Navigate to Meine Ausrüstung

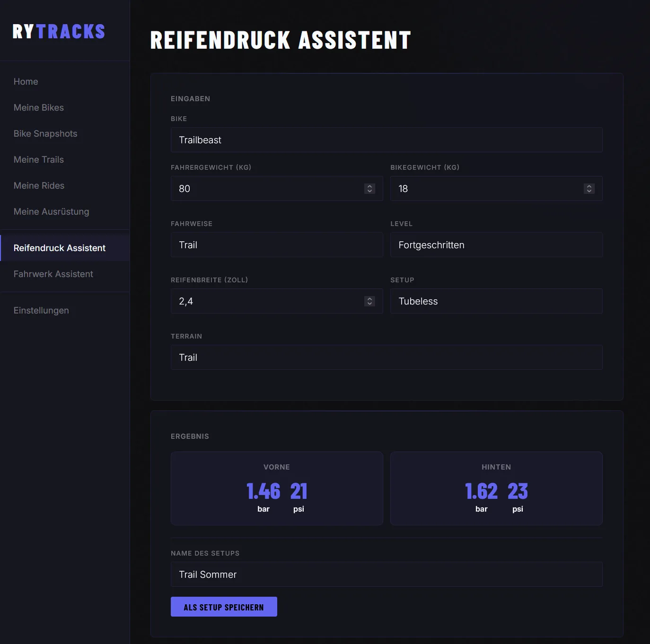51,211
